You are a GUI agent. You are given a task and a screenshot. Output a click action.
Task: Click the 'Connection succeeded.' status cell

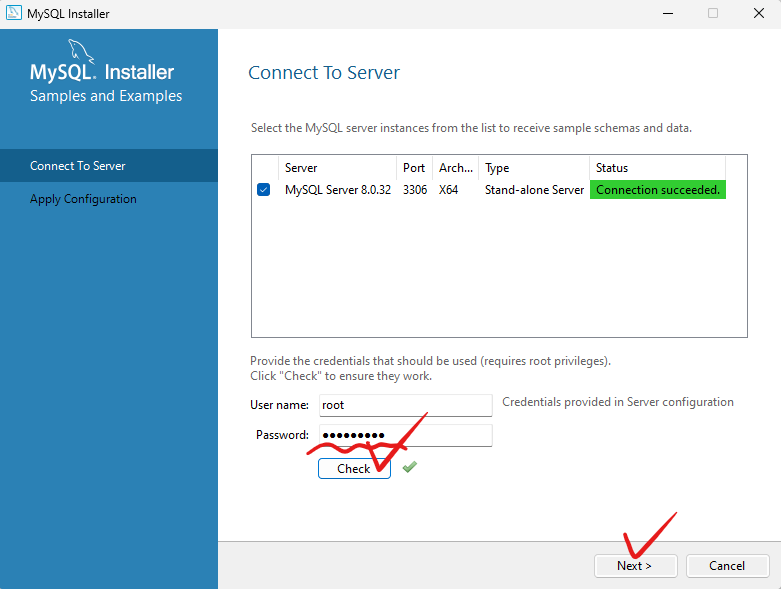point(657,190)
